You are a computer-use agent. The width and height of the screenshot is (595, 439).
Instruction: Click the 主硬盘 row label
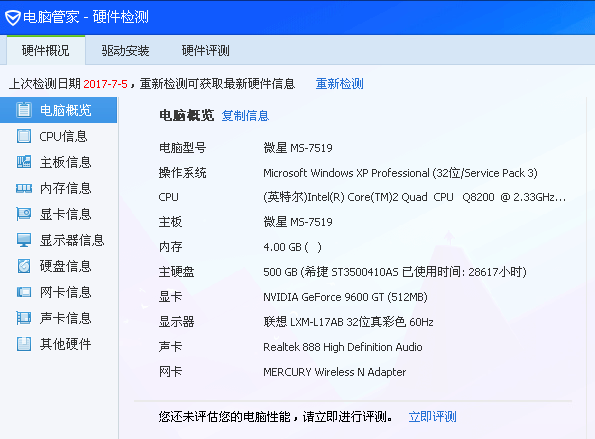tap(176, 272)
